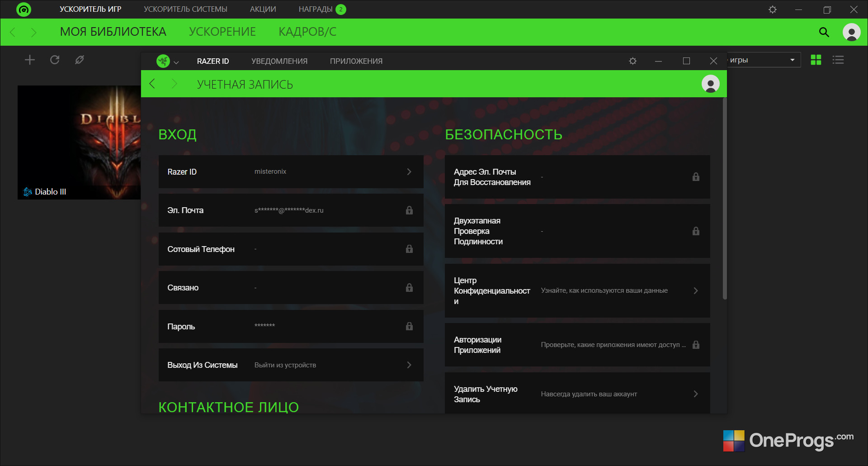Open the Diablo III game thumbnail

coord(79,143)
